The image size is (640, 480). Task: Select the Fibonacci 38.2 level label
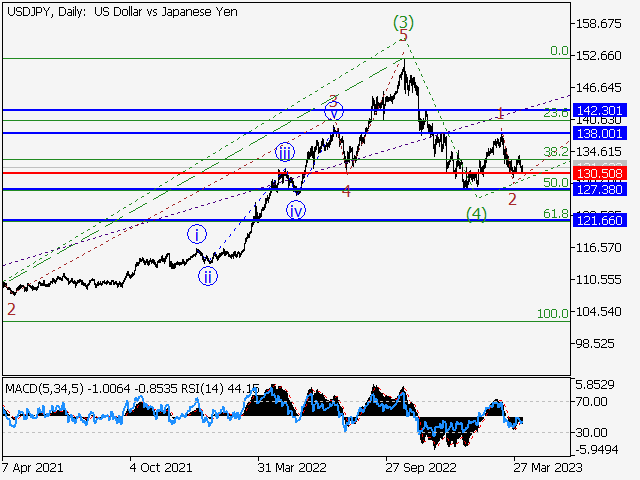tap(556, 152)
